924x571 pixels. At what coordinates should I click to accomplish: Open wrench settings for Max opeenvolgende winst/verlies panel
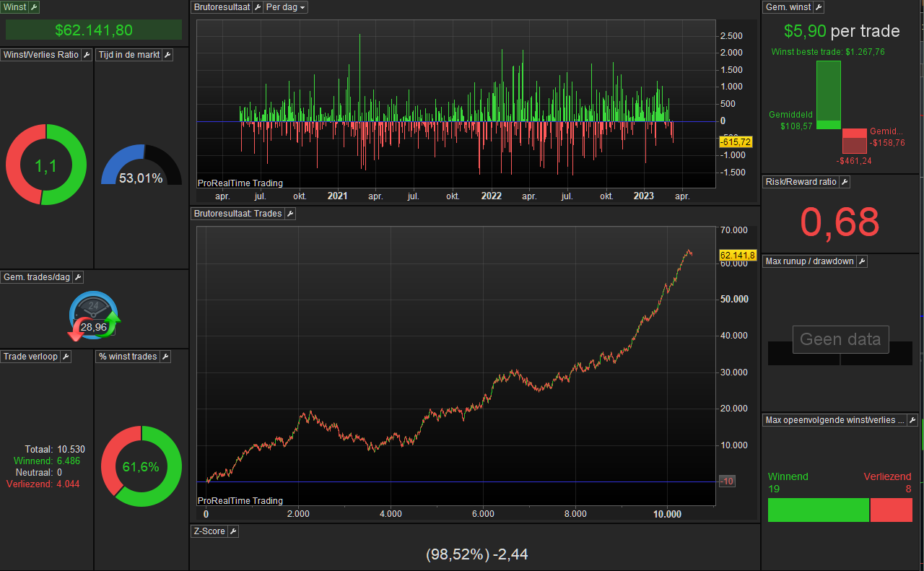coord(912,420)
